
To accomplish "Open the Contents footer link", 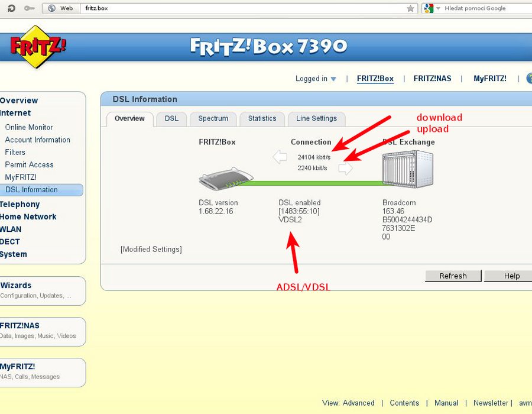I will (404, 403).
